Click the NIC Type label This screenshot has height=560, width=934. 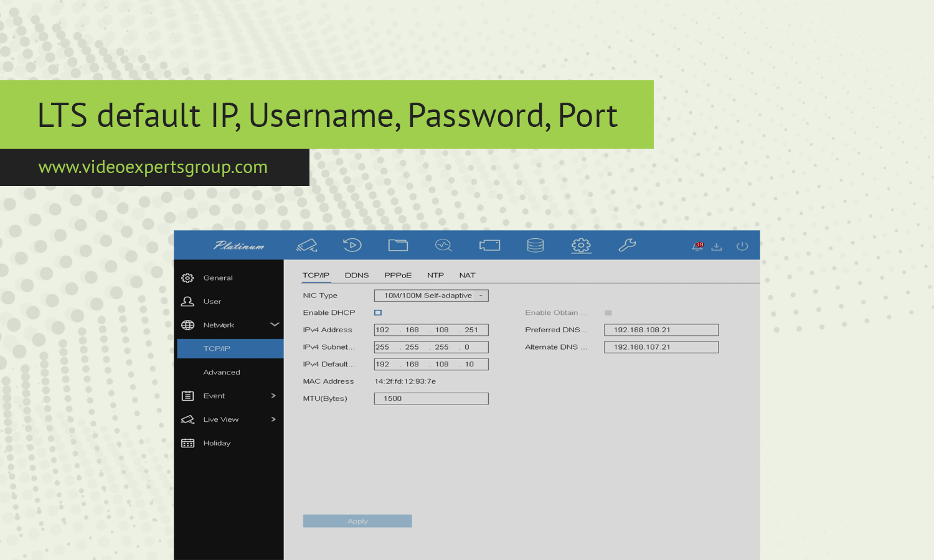tap(320, 296)
